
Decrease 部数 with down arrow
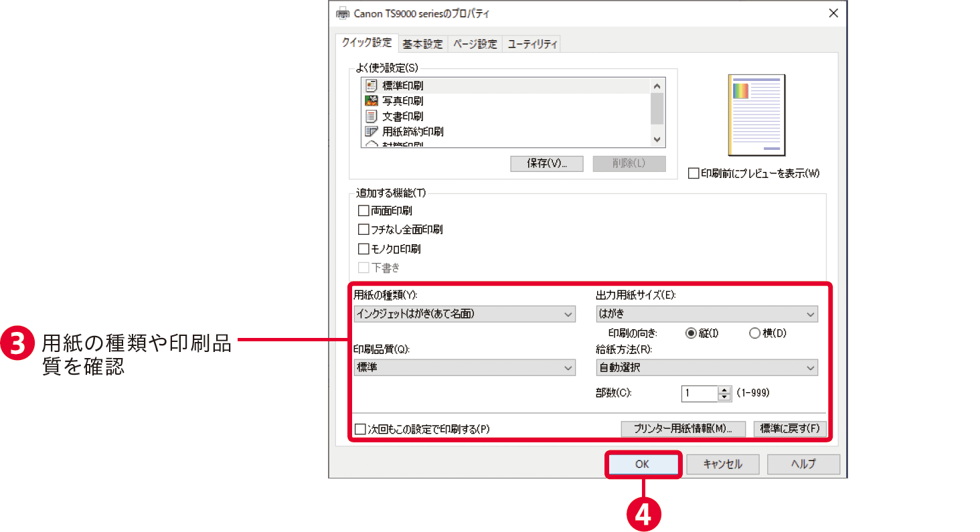[724, 397]
